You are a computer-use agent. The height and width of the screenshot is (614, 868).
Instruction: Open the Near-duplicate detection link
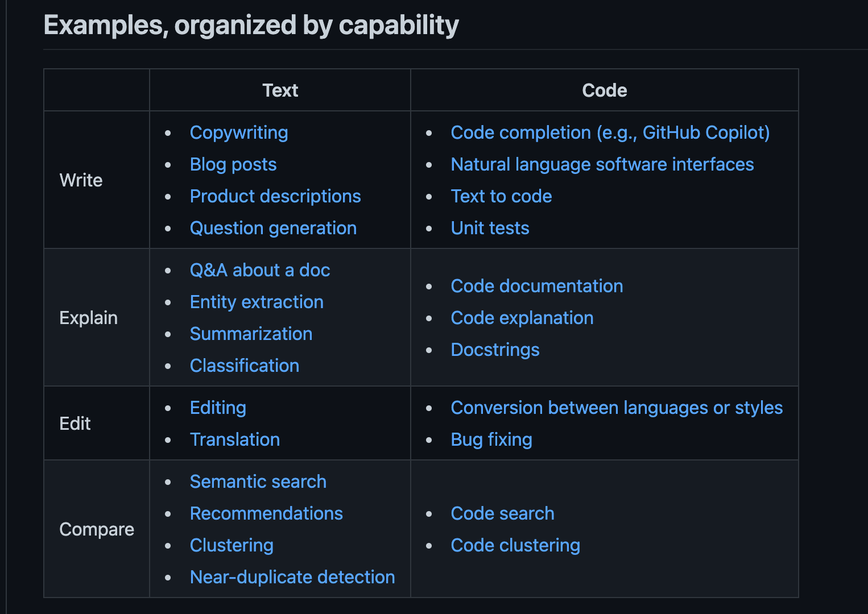(292, 577)
